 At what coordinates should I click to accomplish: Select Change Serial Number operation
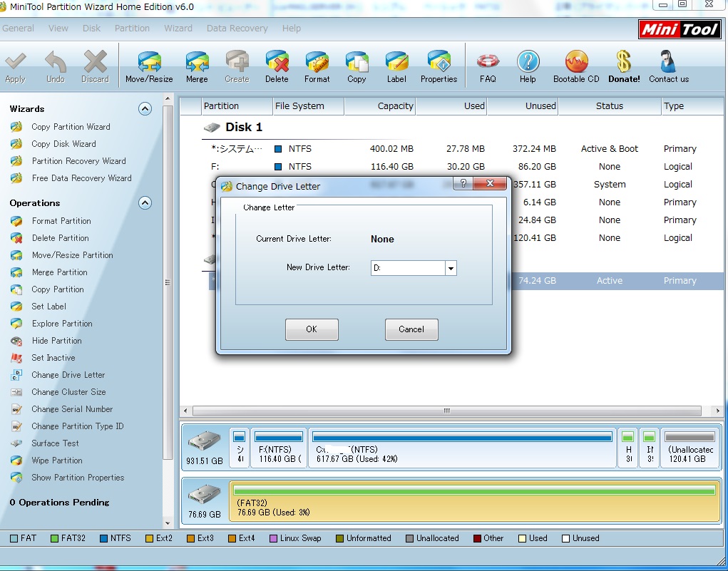pos(72,409)
